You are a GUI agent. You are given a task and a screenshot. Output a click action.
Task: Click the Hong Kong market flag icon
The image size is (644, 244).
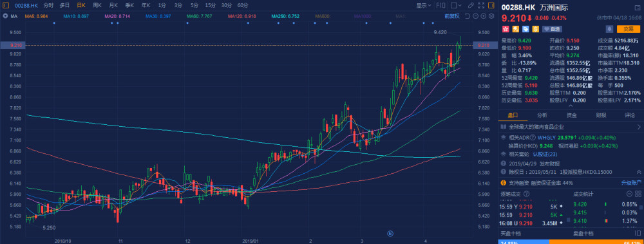[505, 29]
